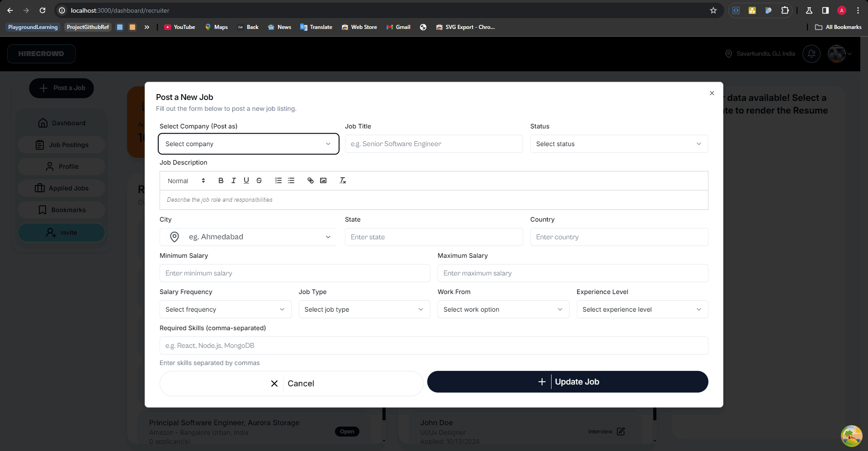Open the Select job type dropdown
Screen dimensions: 868x451
point(364,309)
